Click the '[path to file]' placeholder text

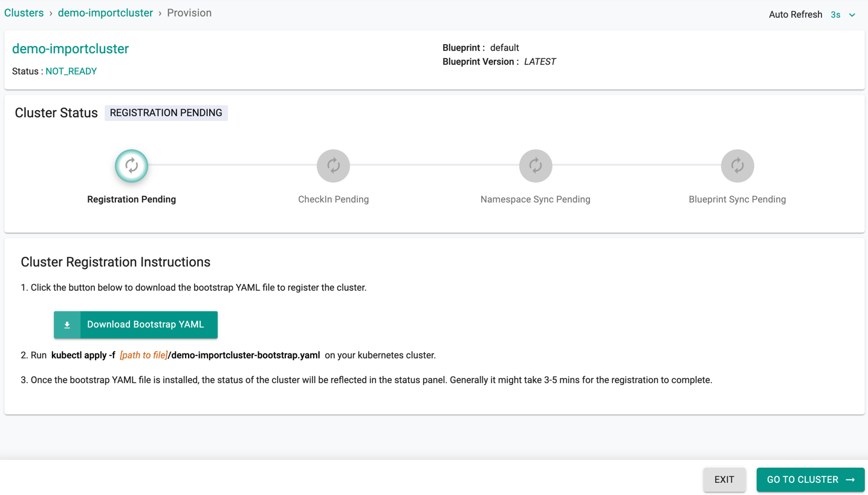tap(144, 355)
